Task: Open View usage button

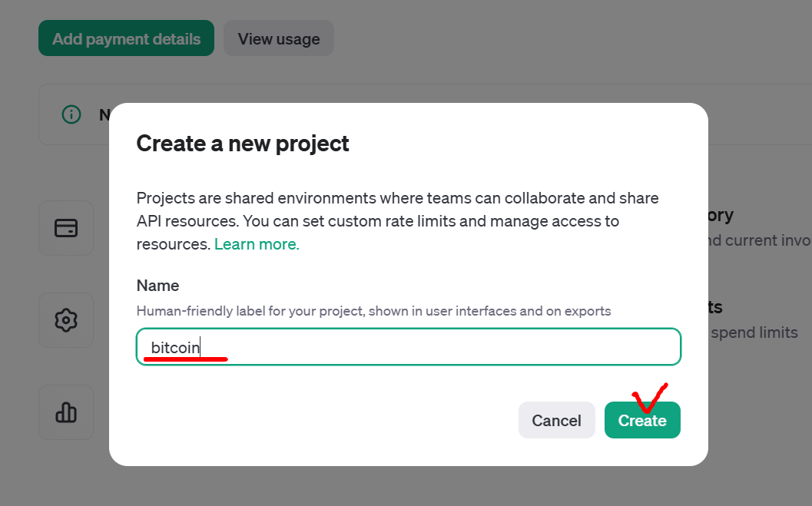Action: tap(279, 38)
